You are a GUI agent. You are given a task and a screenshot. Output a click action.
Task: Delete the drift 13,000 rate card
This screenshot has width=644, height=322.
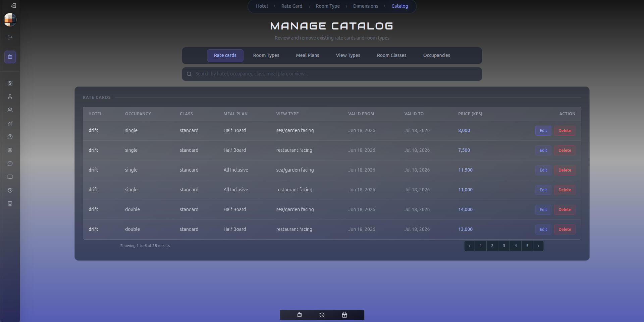(565, 230)
